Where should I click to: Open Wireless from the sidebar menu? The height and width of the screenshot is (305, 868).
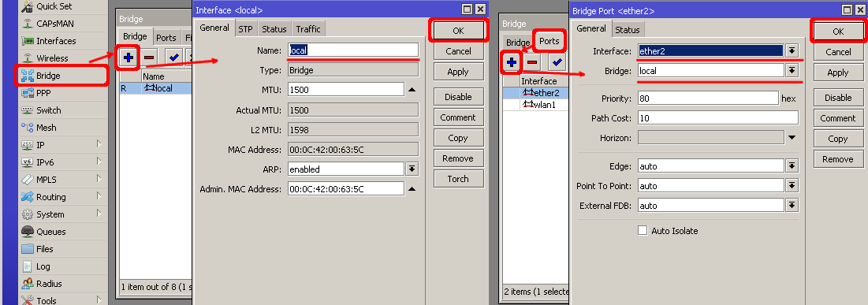click(x=52, y=58)
